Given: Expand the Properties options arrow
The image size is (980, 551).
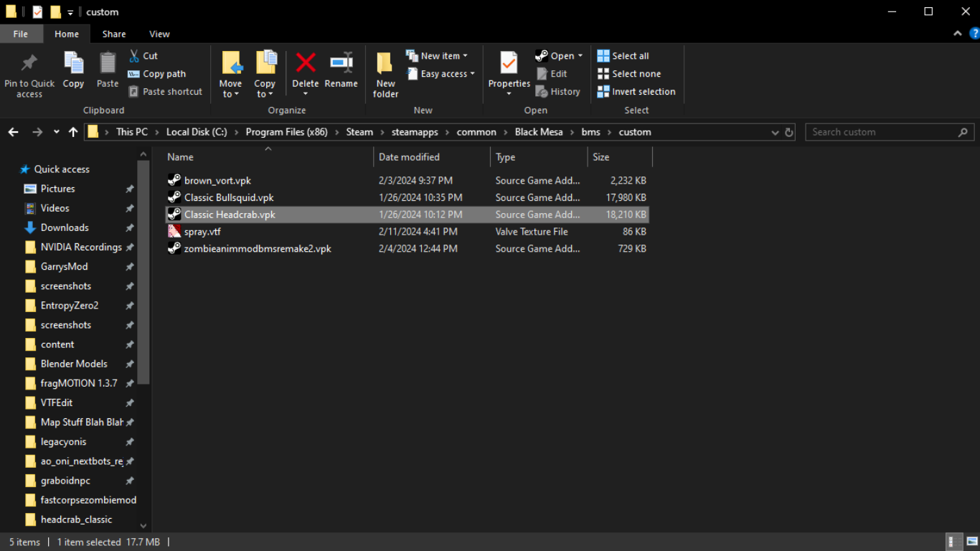Looking at the screenshot, I should (x=509, y=94).
